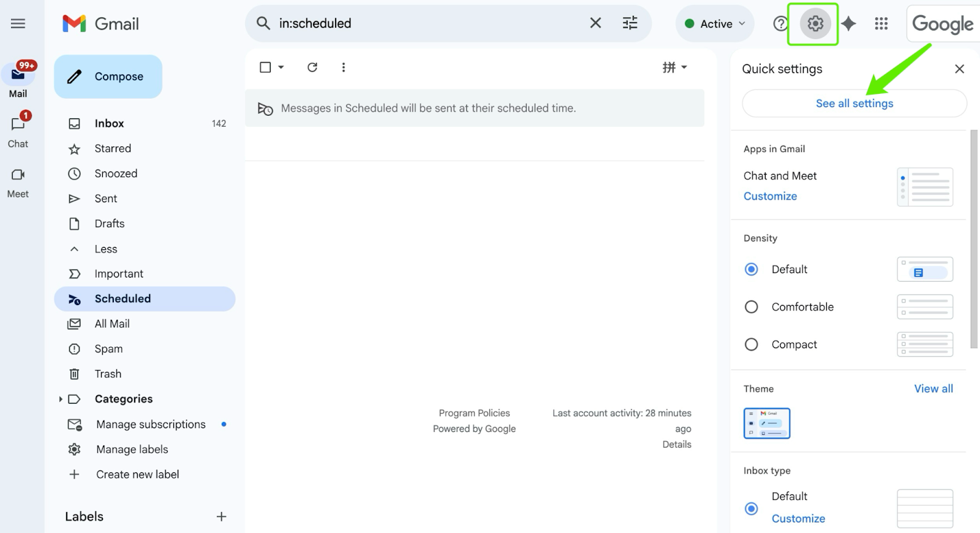Click the current theme thumbnail

(767, 423)
